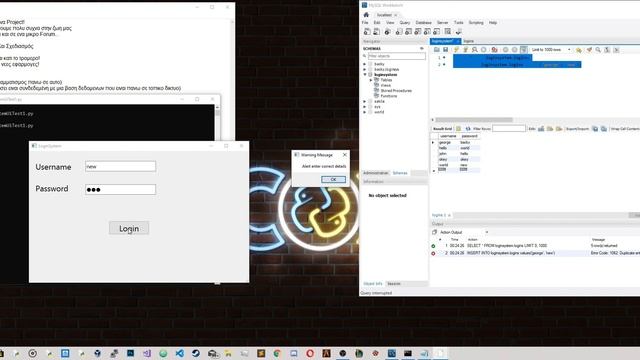Create new view toolbar icon
Screen dimensions: 640x360
[x=418, y=31]
